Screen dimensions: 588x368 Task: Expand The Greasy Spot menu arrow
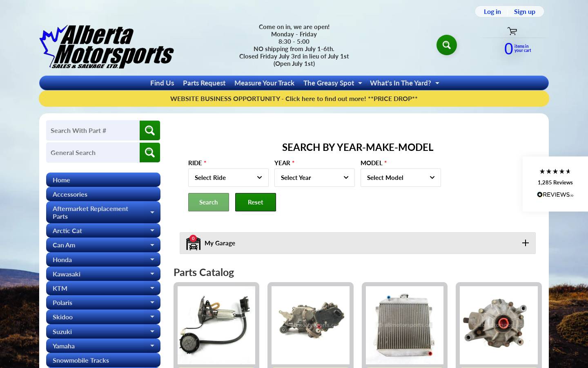[360, 83]
